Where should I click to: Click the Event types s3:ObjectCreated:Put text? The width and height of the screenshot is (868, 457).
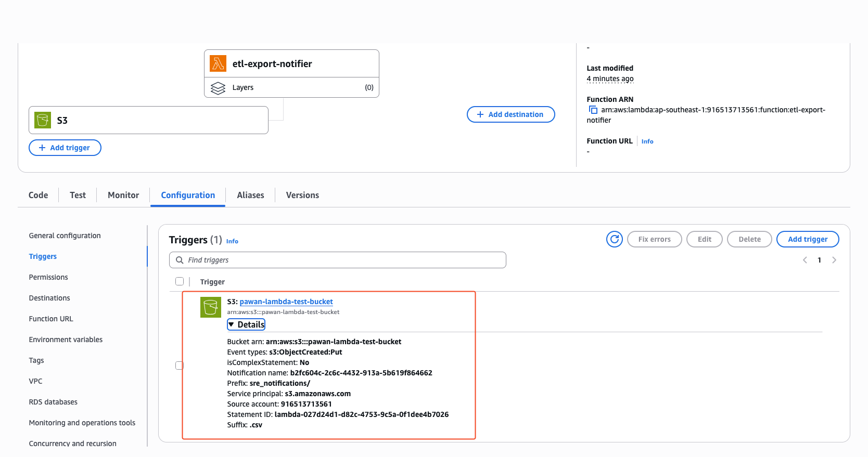[x=285, y=352]
